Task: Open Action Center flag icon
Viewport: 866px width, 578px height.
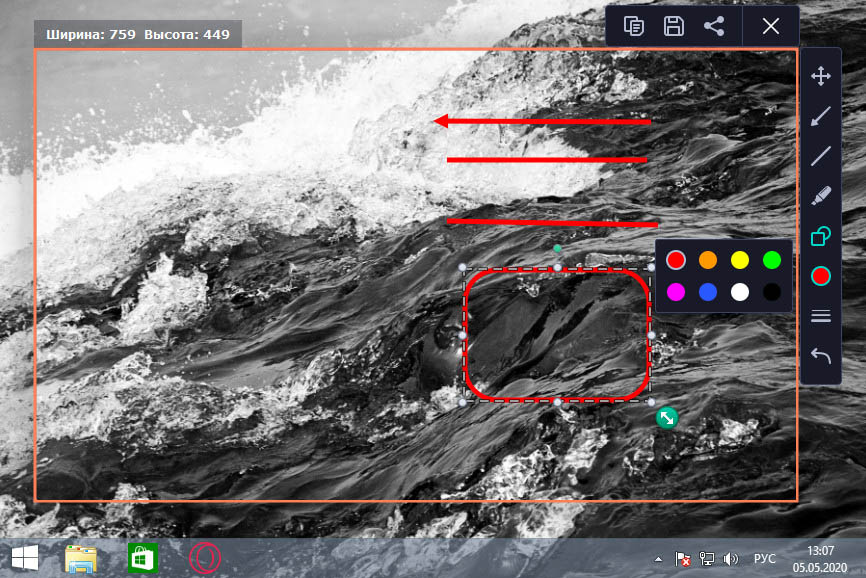Action: [683, 559]
